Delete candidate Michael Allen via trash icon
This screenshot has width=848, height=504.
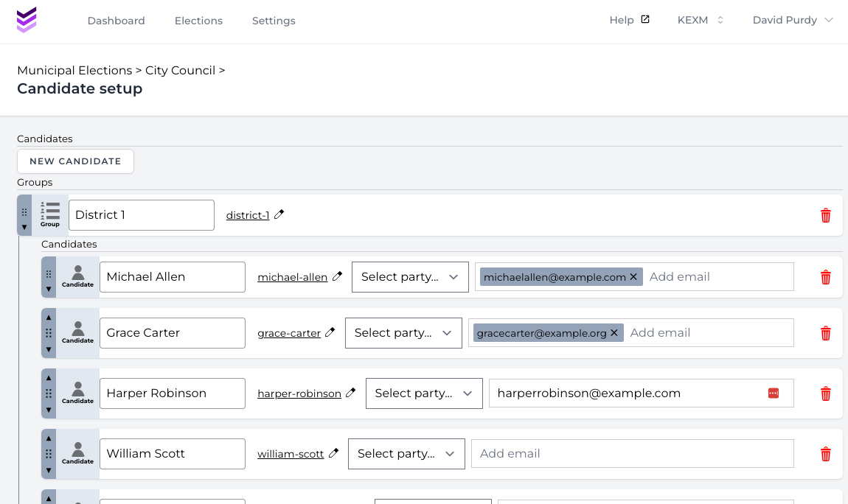[x=826, y=277]
